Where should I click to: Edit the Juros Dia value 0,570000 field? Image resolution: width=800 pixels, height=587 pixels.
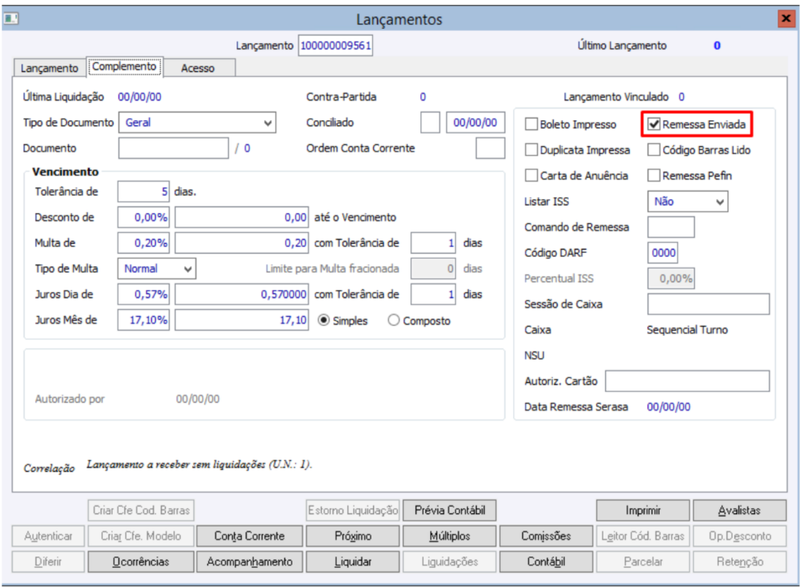[242, 294]
